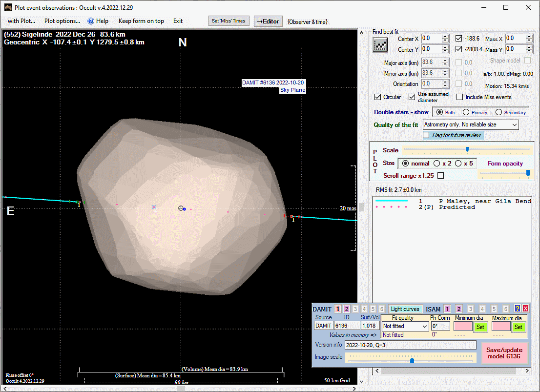Open the Light curves view
540x392 pixels.
coord(405,309)
